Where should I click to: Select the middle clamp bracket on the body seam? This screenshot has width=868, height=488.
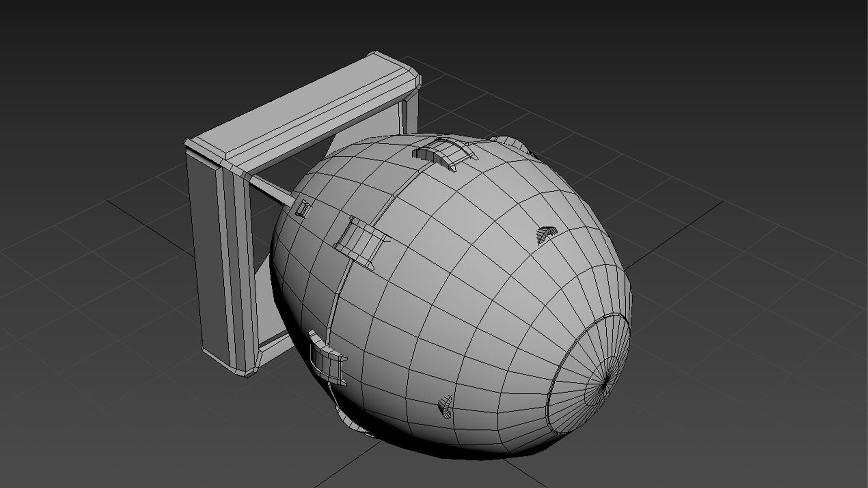click(359, 242)
